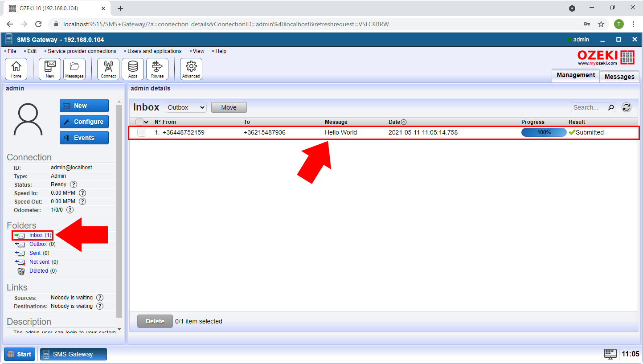Open Users and applications menu
The height and width of the screenshot is (364, 643).
155,51
